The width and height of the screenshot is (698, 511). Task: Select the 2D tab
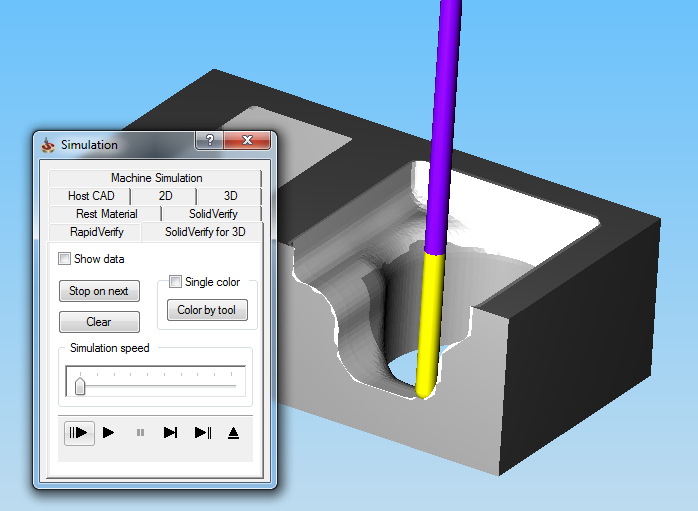165,196
